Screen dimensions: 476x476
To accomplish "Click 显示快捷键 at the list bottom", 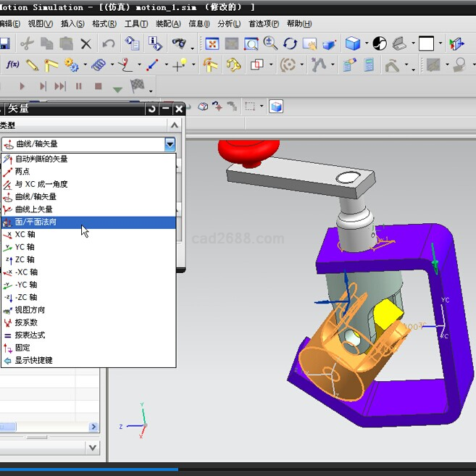I will pyautogui.click(x=33, y=360).
